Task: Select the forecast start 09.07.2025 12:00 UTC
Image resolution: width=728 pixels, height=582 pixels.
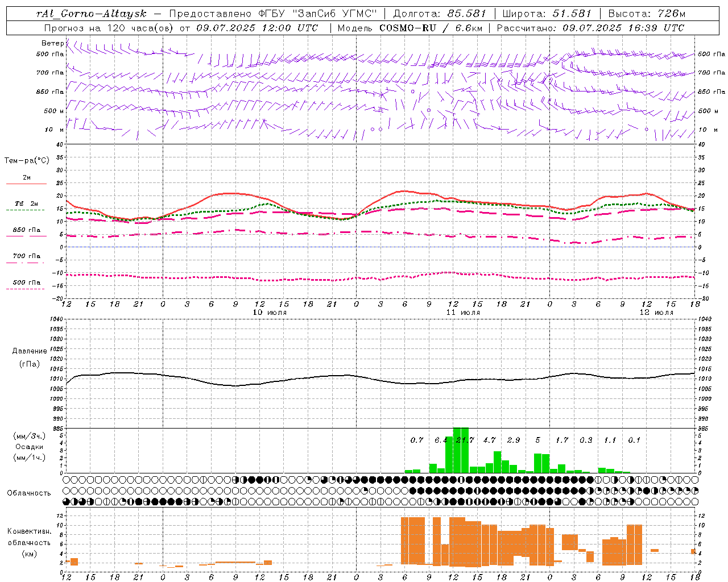Action: click(x=257, y=28)
